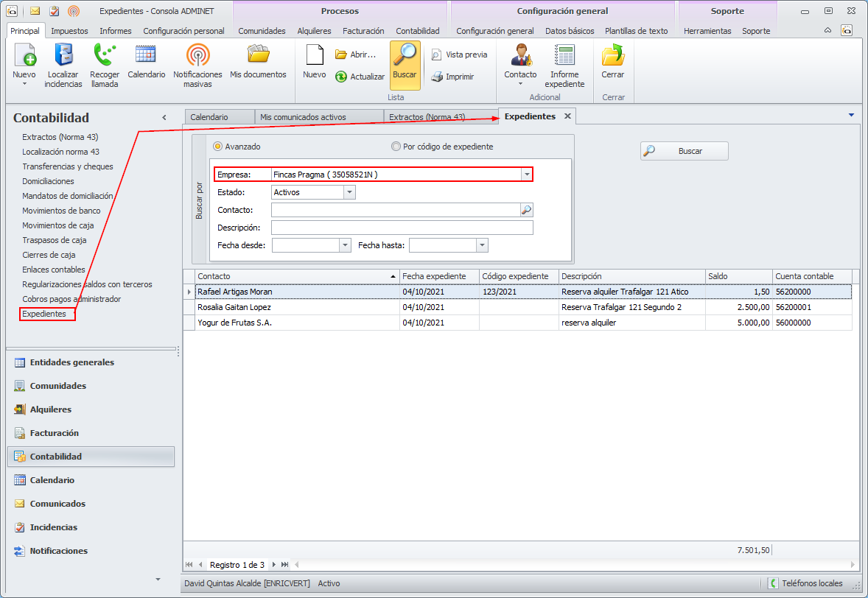Click the Imprimir printer icon
This screenshot has width=868, height=598.
(x=437, y=77)
